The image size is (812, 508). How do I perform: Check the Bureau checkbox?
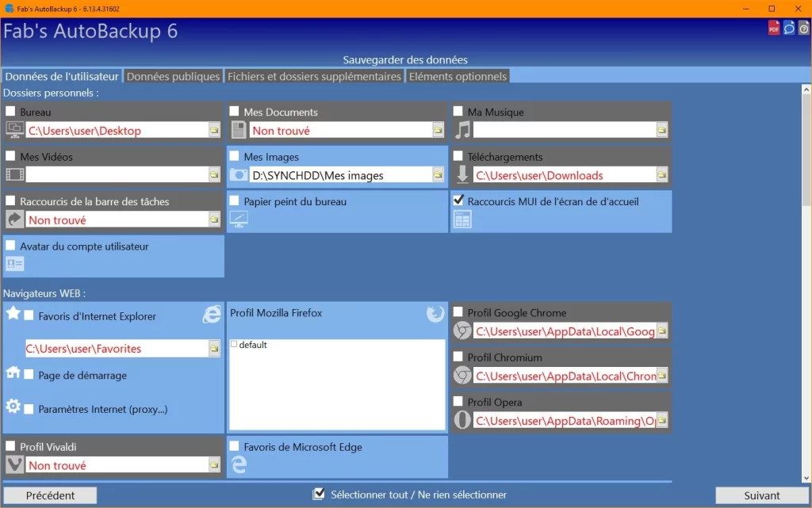(x=10, y=111)
